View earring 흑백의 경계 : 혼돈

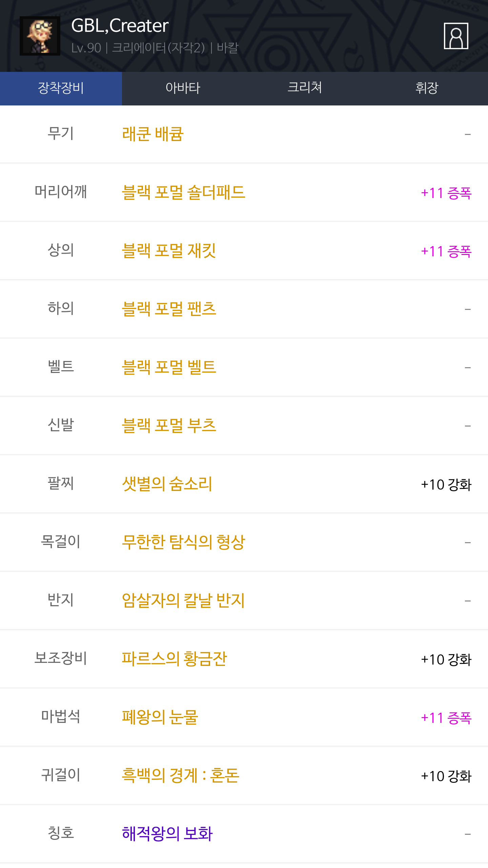(x=181, y=776)
